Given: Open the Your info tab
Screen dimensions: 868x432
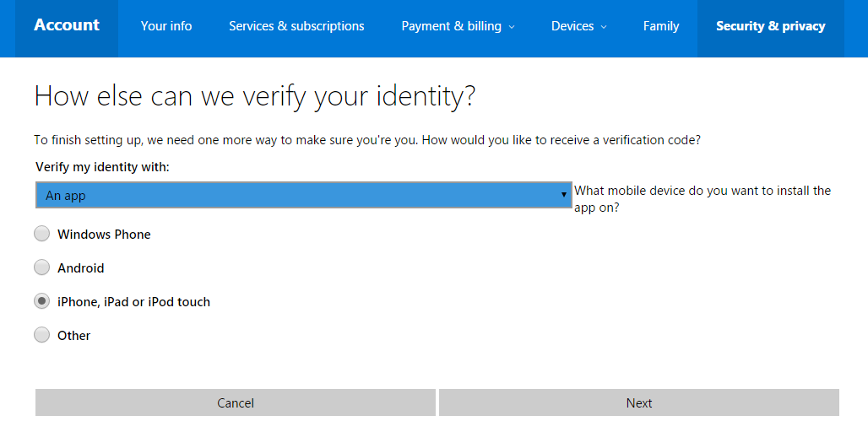Looking at the screenshot, I should click(166, 26).
